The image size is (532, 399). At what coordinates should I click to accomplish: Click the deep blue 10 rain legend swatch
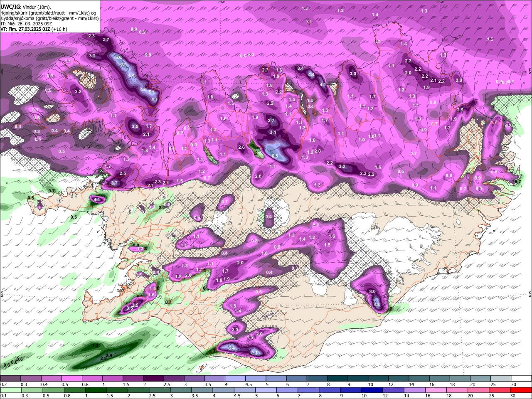(373, 390)
